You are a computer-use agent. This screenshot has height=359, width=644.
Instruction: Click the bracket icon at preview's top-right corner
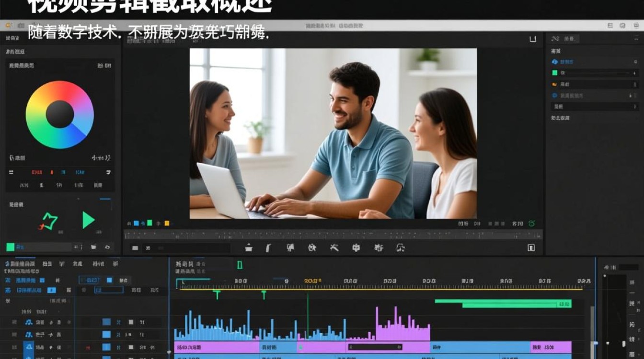click(532, 39)
